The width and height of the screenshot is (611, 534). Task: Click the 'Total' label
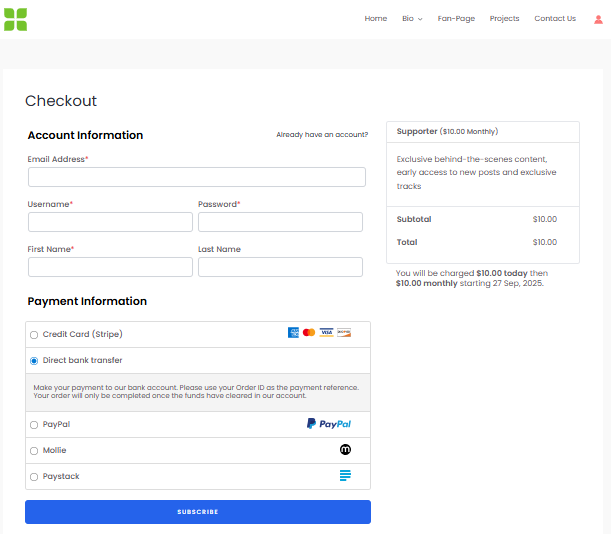tap(407, 242)
